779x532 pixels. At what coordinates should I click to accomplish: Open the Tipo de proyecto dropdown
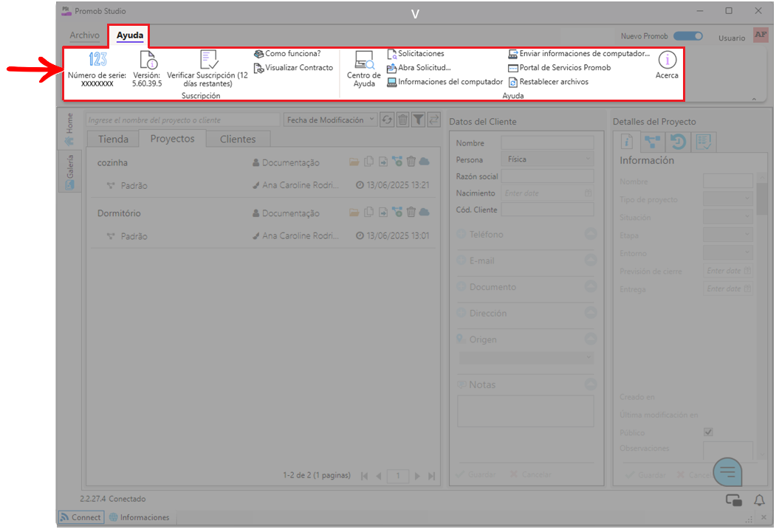728,199
